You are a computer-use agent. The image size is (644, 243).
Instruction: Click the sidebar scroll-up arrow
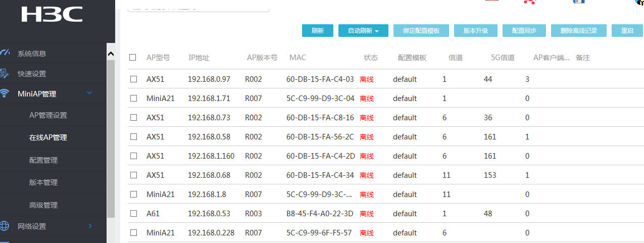click(111, 54)
